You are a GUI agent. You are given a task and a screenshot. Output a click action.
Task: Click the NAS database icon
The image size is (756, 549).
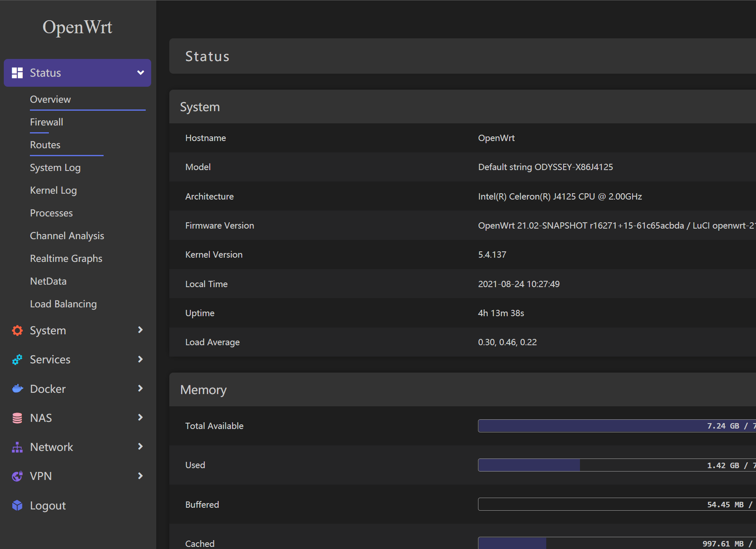pos(17,418)
